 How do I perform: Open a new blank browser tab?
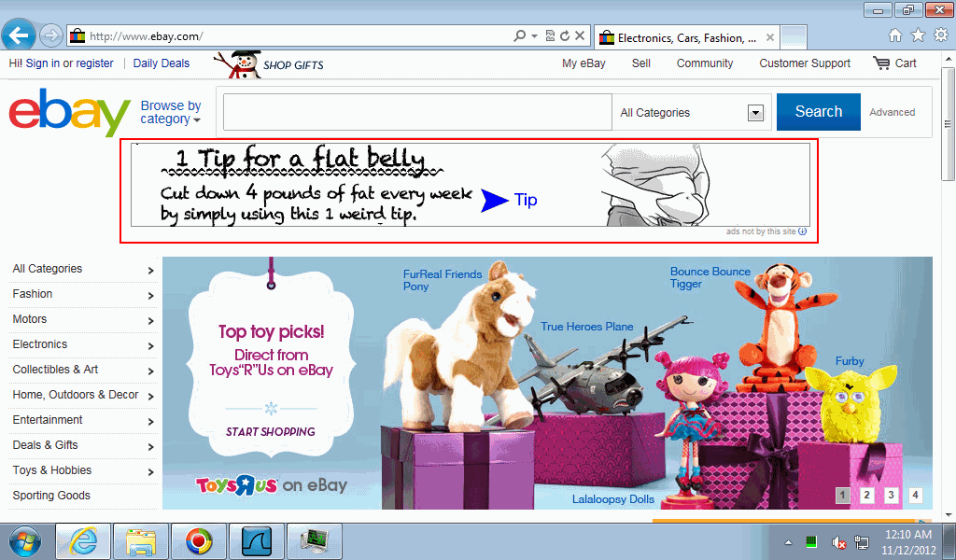pyautogui.click(x=794, y=37)
